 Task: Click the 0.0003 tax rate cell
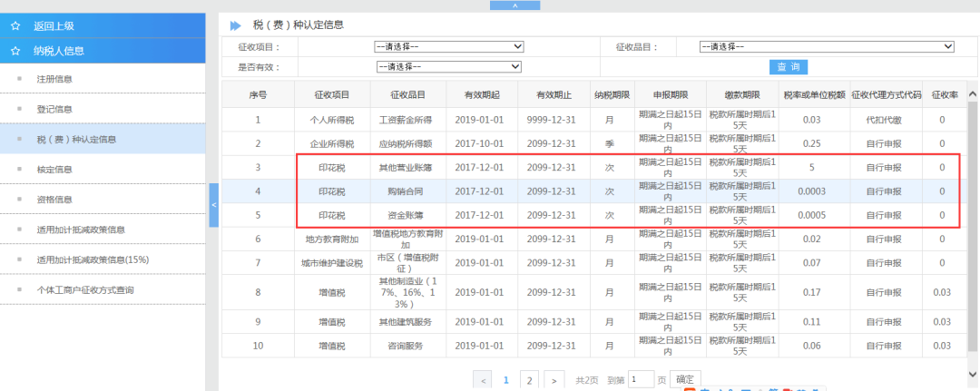[814, 191]
